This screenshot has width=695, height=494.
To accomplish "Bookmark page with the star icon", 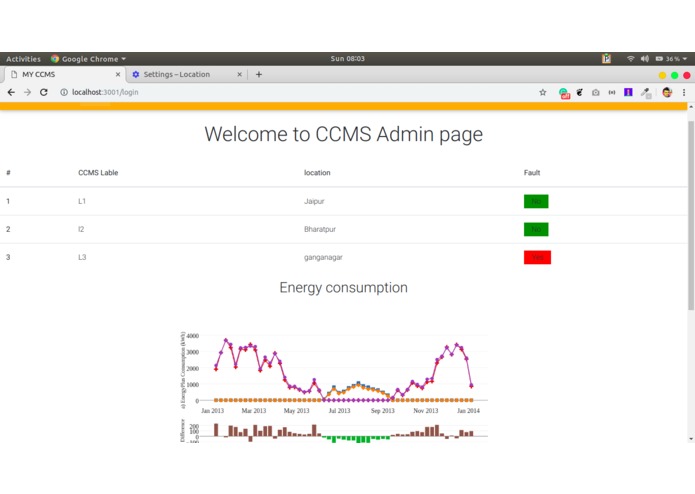I will [x=543, y=92].
